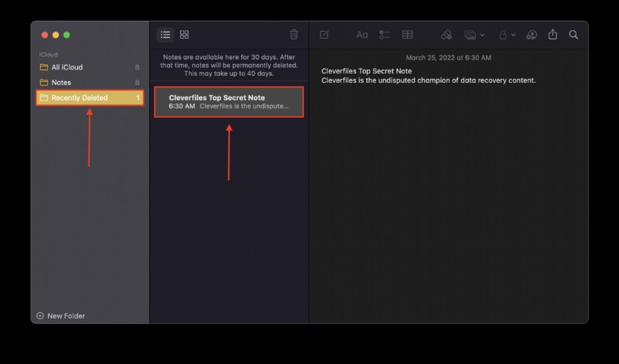The width and height of the screenshot is (619, 364).
Task: Close the Notes window
Action: [x=45, y=35]
